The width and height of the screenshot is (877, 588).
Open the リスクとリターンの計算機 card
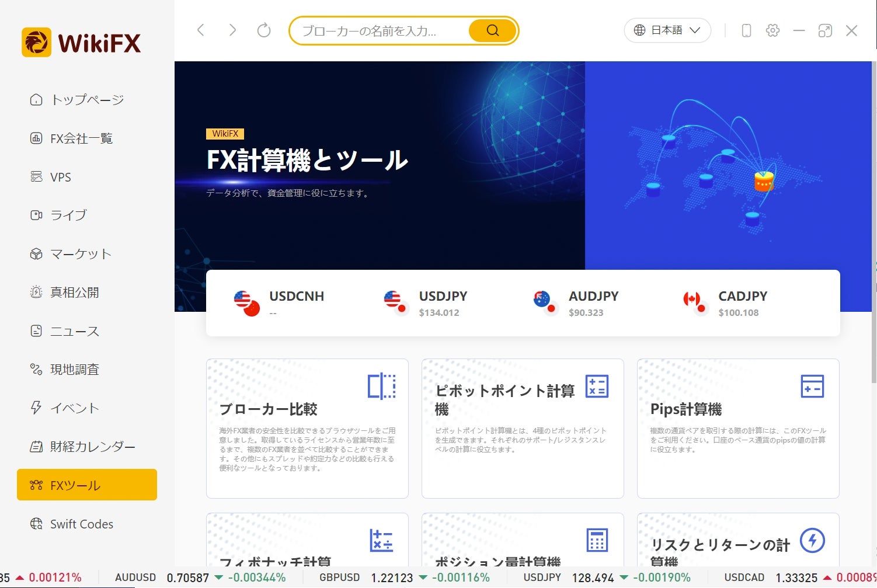coord(738,540)
